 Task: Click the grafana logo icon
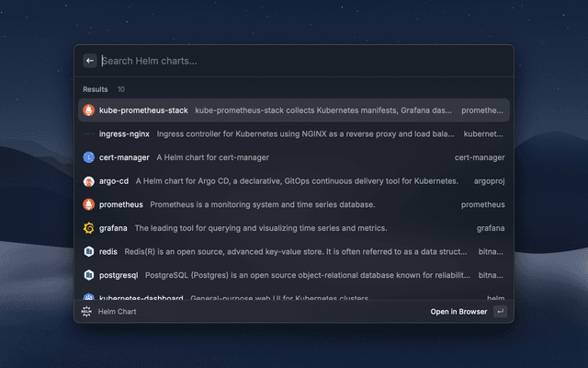[x=89, y=228]
